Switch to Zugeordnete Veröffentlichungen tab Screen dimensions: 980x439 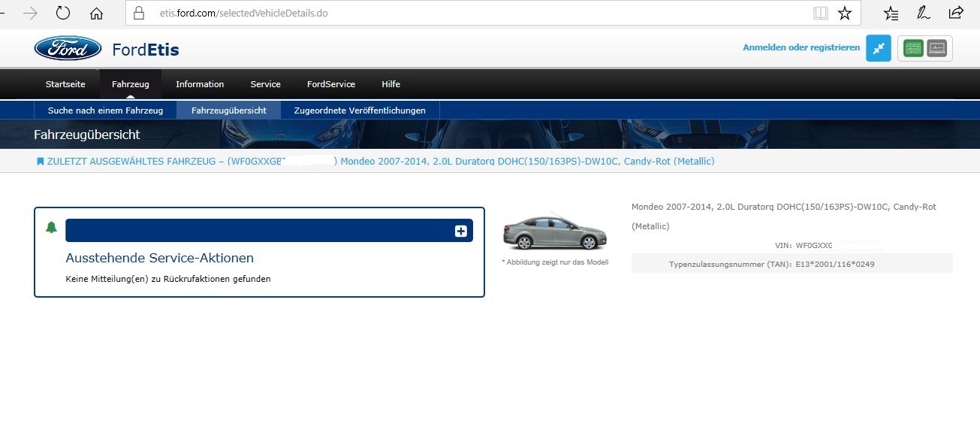click(x=360, y=111)
